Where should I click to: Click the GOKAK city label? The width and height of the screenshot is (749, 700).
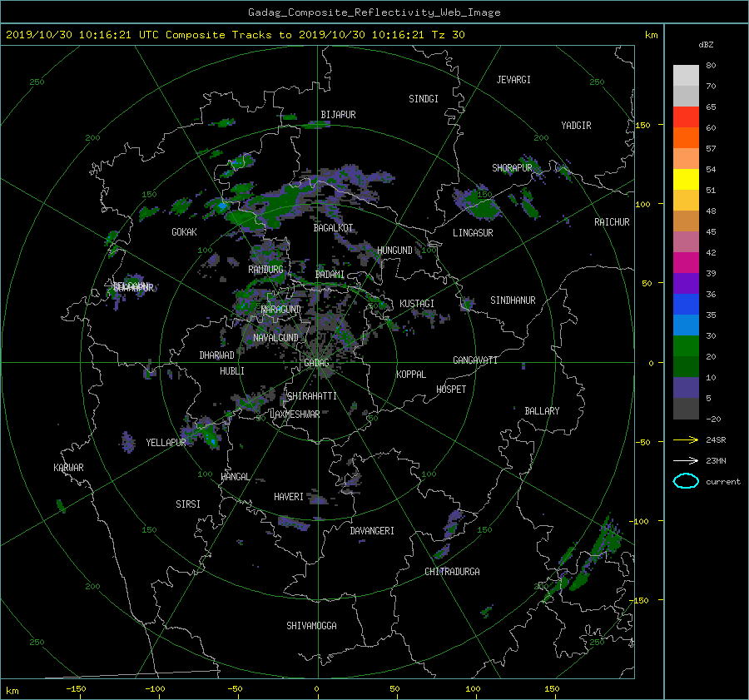[x=184, y=232]
